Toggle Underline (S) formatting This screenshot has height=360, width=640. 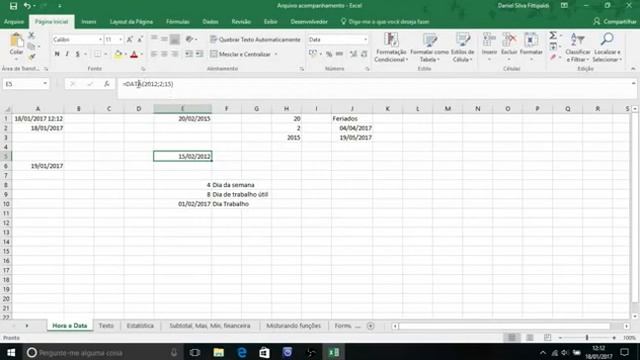pos(78,54)
